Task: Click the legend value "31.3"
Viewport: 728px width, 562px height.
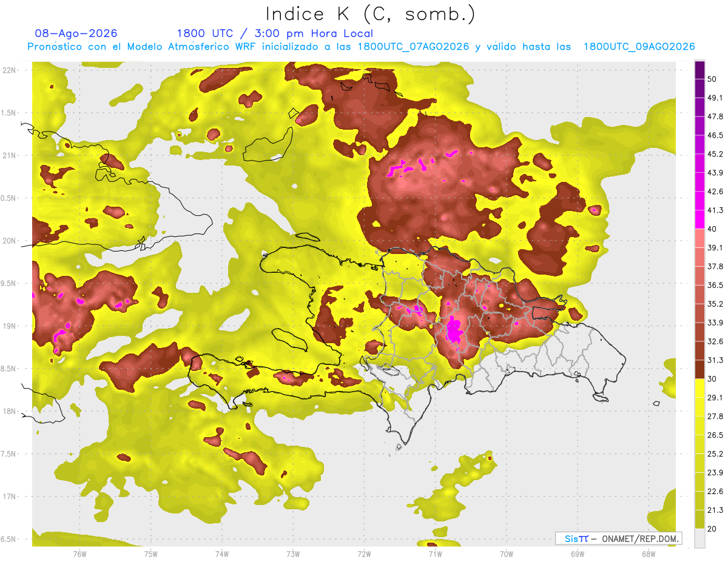Action: click(x=715, y=360)
